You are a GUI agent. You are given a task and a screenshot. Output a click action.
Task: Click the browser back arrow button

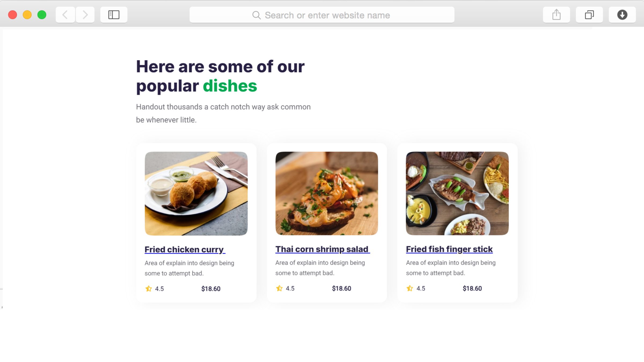pos(65,15)
